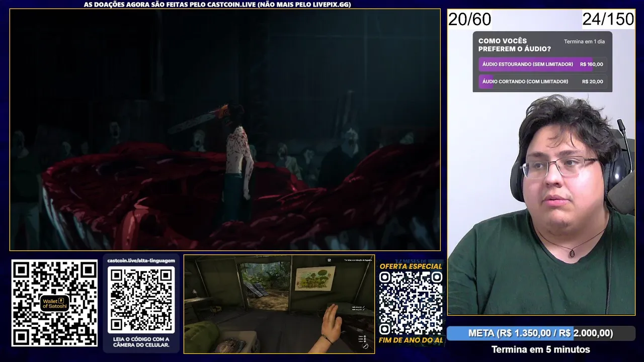Click the Wallet of Satoshi logo badge
Viewport: 644px width, 362px height.
[53, 303]
